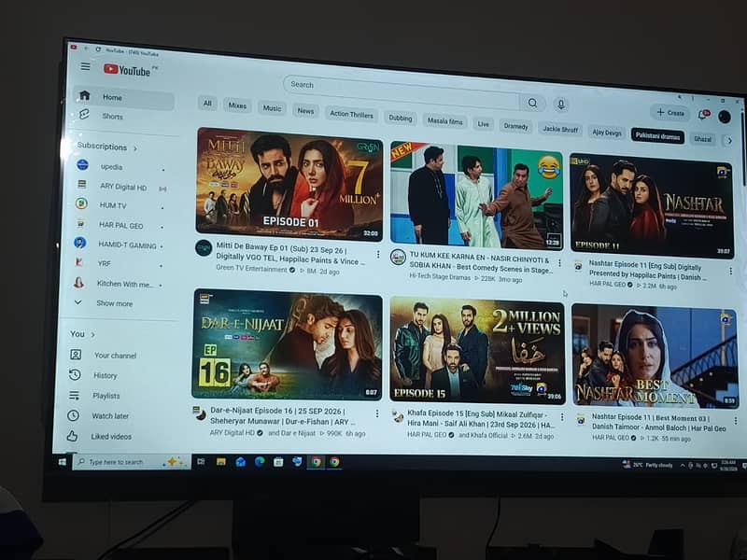Open the notifications bell
This screenshot has height=560, width=747.
click(703, 114)
